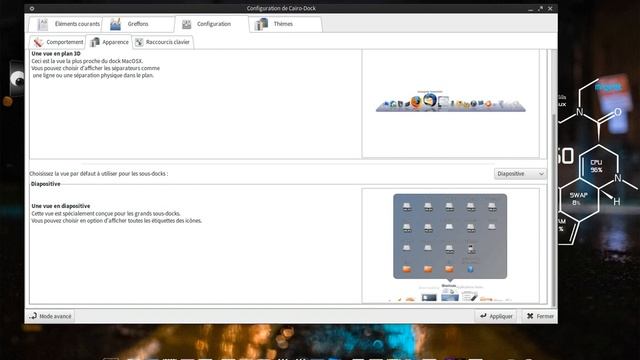The height and width of the screenshot is (360, 640).
Task: Close the Configuration de Cairo-Dock window
Action: click(x=550, y=8)
